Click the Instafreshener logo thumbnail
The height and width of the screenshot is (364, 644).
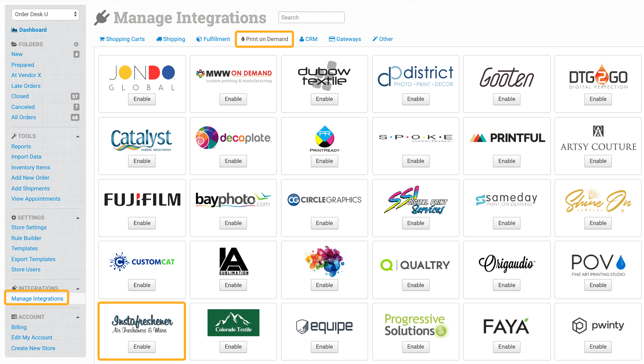tap(142, 324)
